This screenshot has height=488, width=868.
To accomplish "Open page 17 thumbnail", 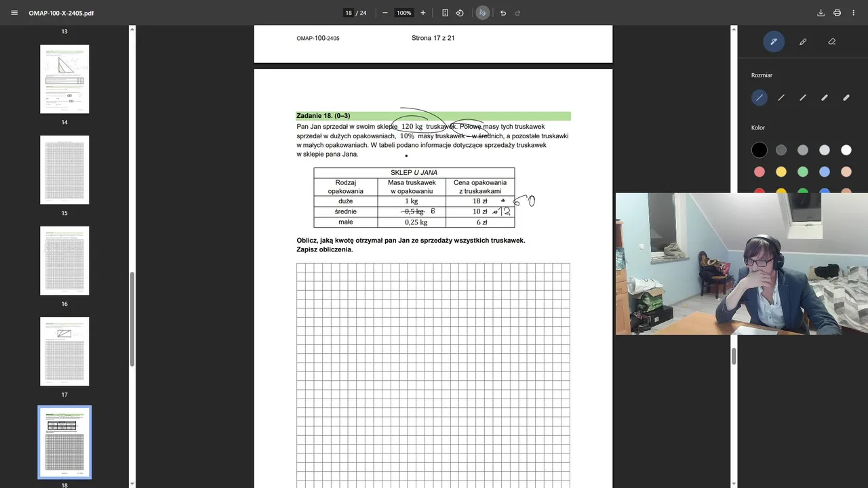I will [64, 352].
